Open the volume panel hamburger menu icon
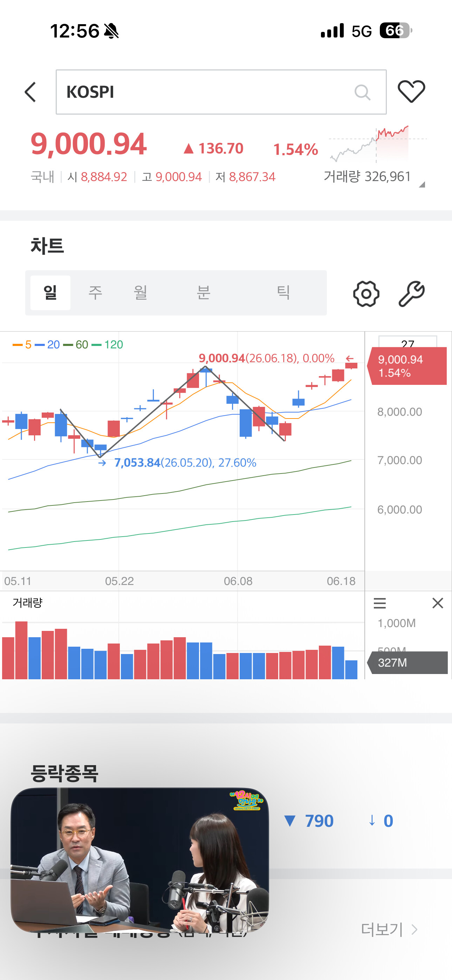The image size is (452, 980). pyautogui.click(x=379, y=603)
